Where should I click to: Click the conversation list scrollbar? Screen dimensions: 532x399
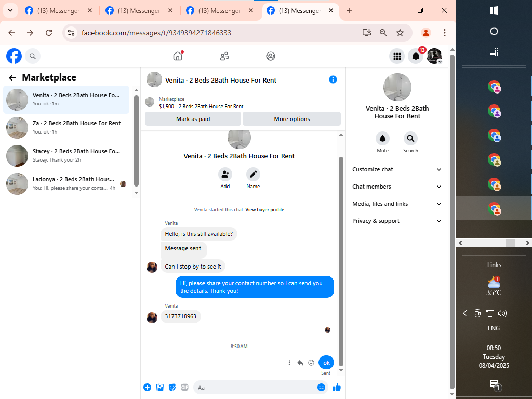point(136,141)
